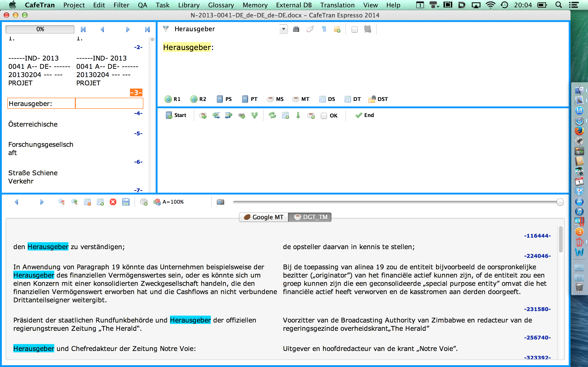
Task: Expand the Herausgeber search dropdown
Action: pos(283,29)
